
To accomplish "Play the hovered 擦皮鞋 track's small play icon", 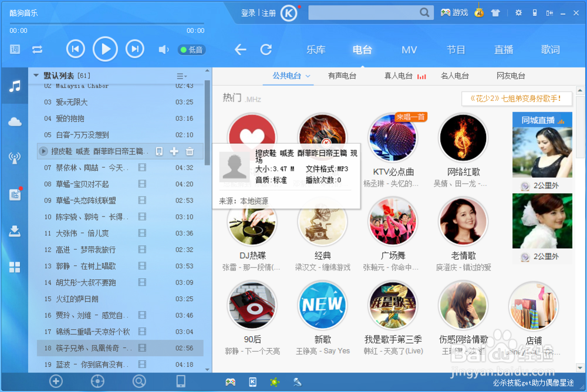I will [x=43, y=151].
